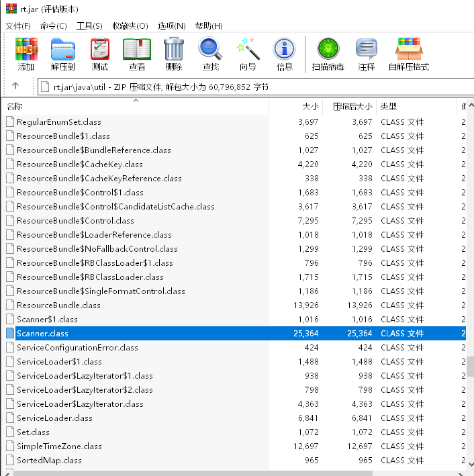
Task: Click the file icon beside ResourceBundle$1.class
Action: [x=10, y=136]
